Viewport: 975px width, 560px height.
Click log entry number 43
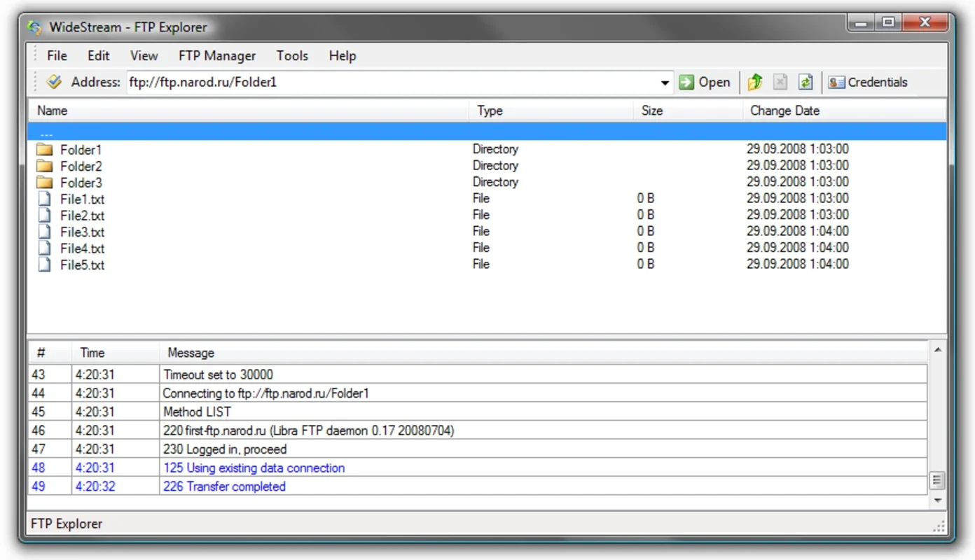(38, 374)
